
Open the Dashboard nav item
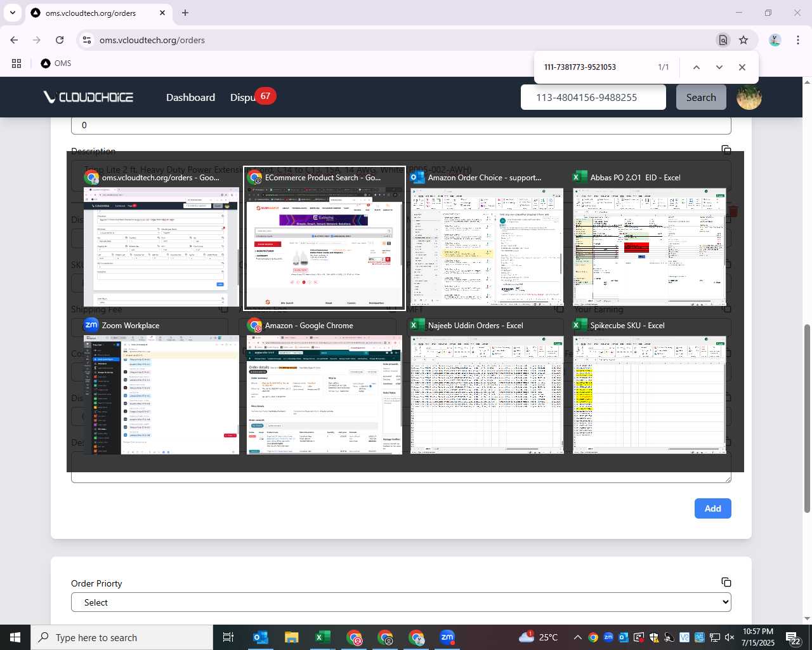[190, 97]
